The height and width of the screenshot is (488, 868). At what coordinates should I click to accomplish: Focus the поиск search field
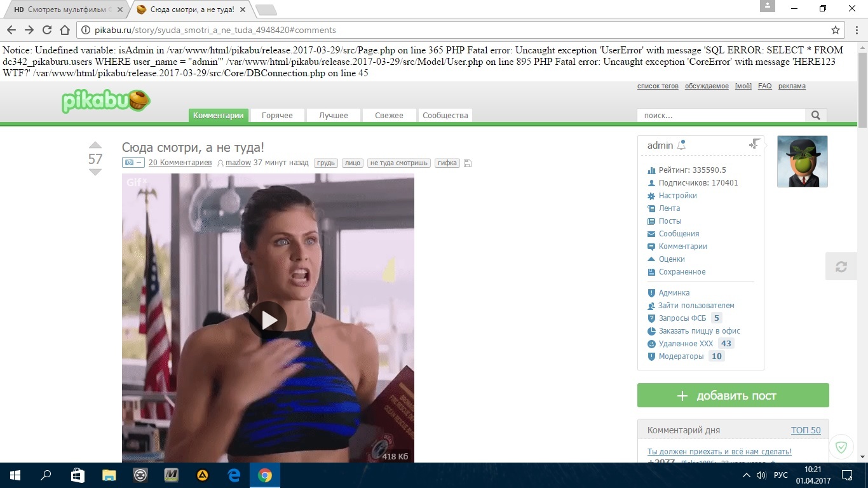721,115
